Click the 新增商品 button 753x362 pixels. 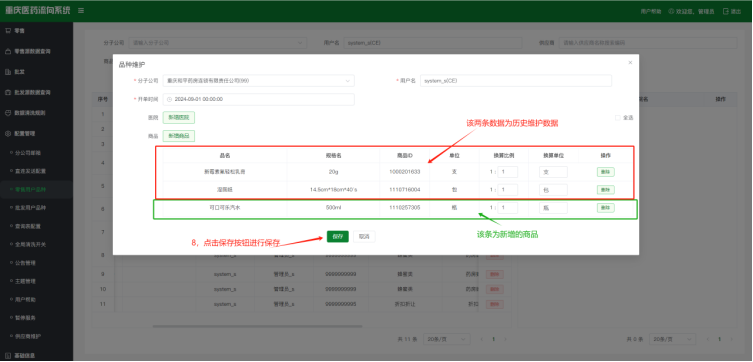[179, 136]
